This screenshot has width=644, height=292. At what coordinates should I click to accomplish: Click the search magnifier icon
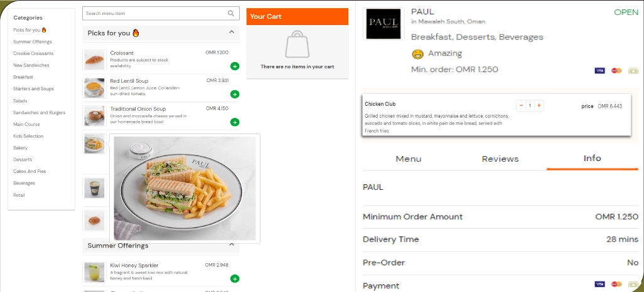coord(232,13)
